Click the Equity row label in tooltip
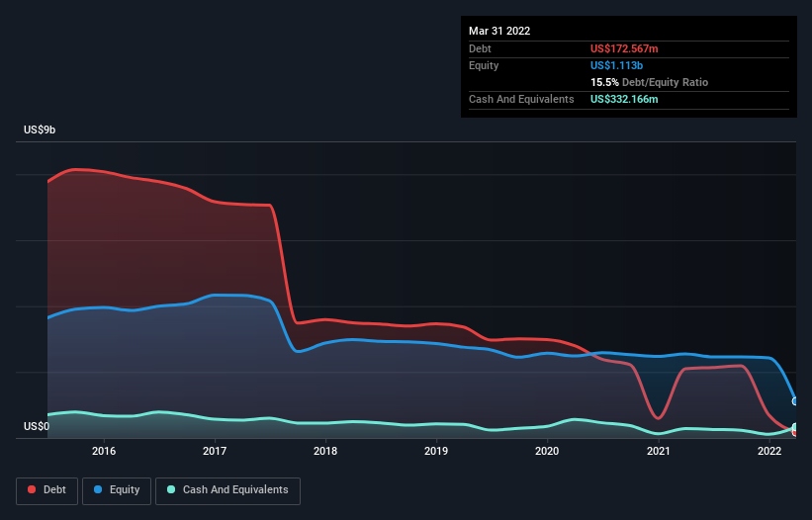Image resolution: width=812 pixels, height=520 pixels. pos(484,65)
